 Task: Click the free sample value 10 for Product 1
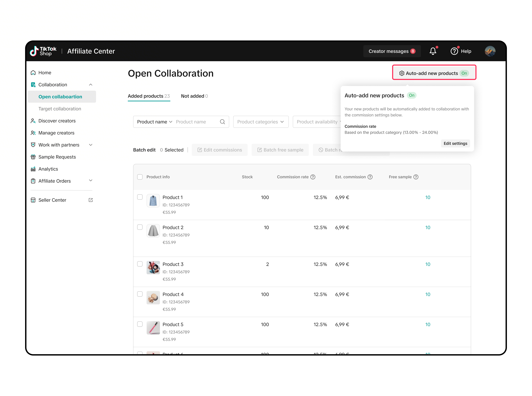tap(428, 197)
